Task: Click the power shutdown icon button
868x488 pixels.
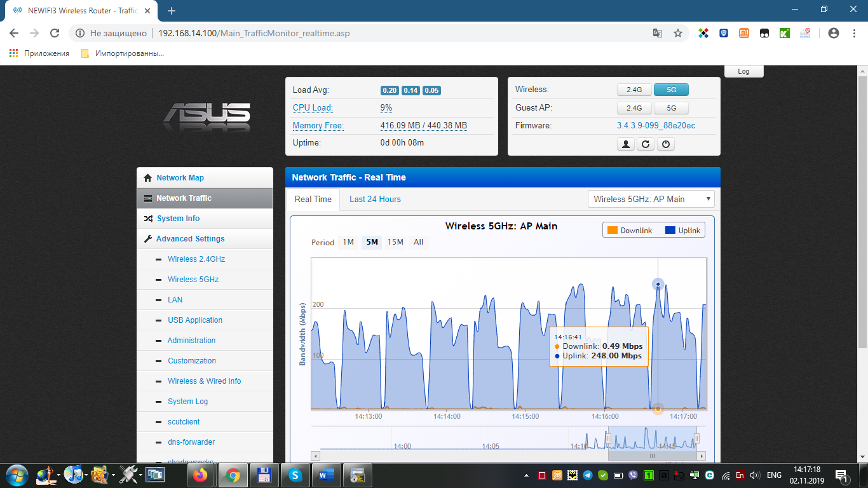Action: click(665, 144)
